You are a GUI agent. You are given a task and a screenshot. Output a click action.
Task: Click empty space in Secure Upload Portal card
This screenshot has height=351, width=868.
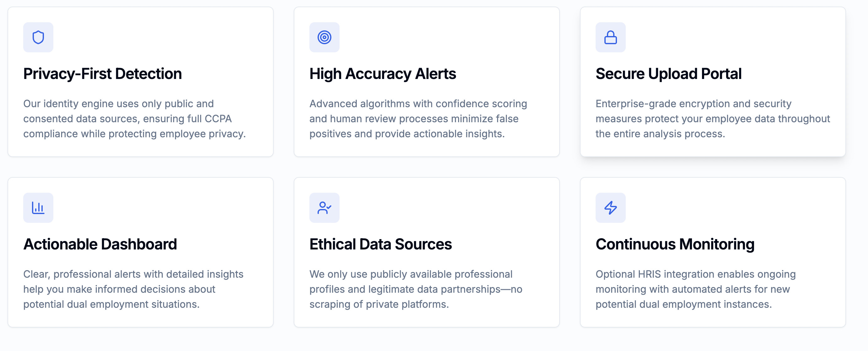coord(741,37)
